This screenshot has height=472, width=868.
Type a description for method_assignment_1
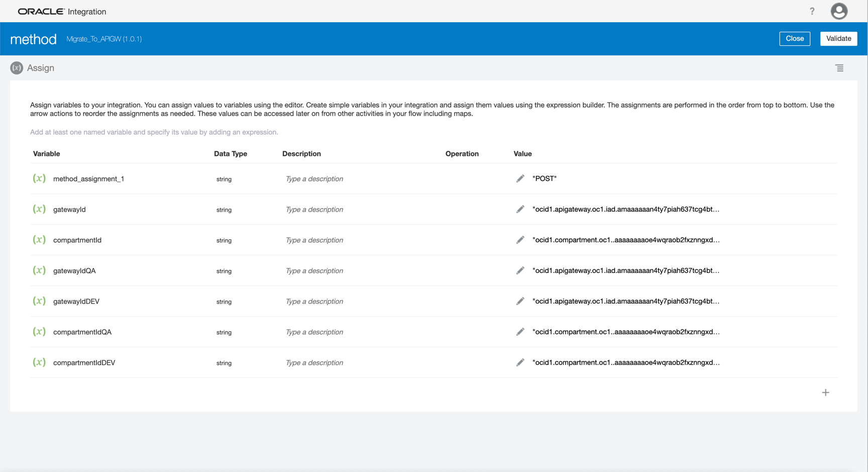(314, 179)
